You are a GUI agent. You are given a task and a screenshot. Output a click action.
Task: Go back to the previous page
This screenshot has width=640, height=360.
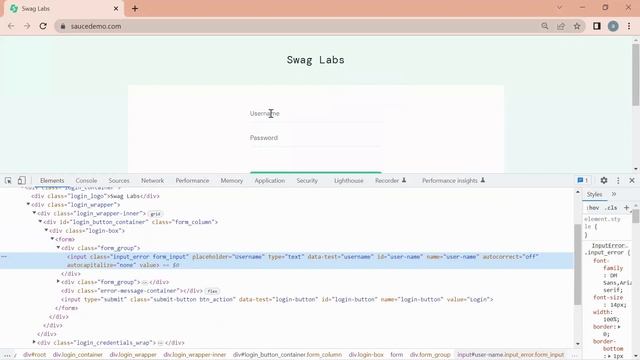[11, 26]
